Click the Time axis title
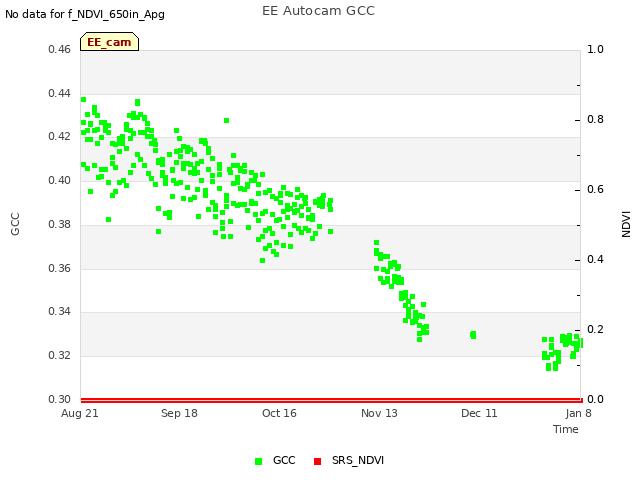 [x=566, y=429]
